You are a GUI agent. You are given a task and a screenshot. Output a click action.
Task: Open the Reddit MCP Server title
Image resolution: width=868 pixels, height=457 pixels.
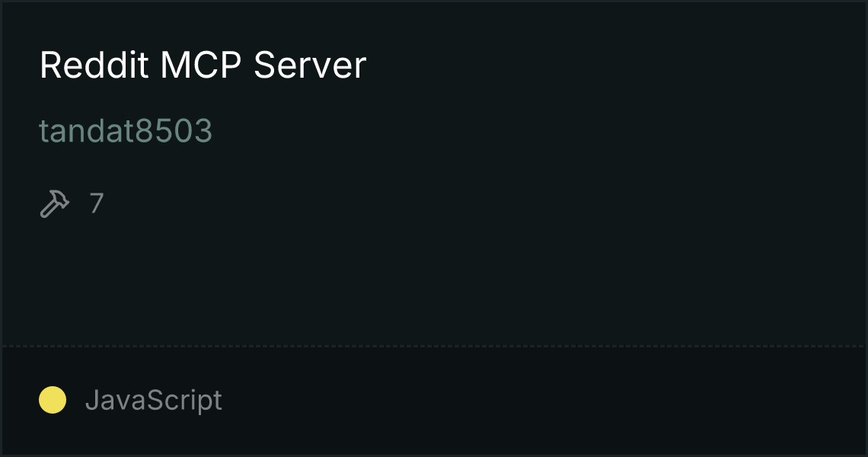pos(203,65)
